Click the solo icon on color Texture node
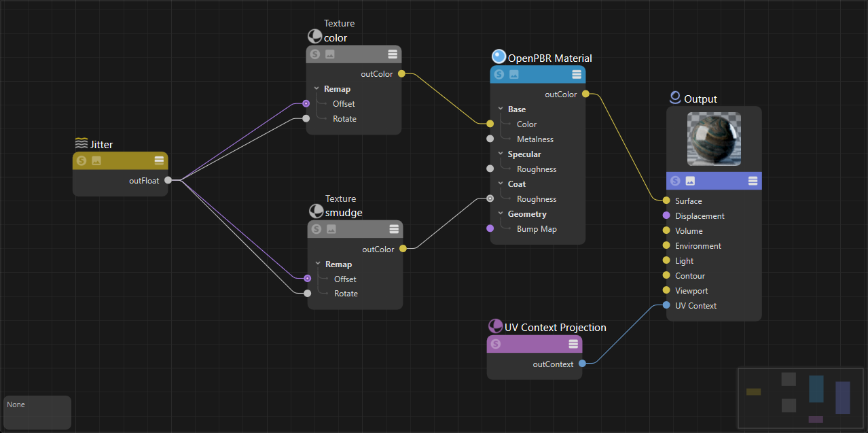Image resolution: width=868 pixels, height=433 pixels. pyautogui.click(x=315, y=54)
